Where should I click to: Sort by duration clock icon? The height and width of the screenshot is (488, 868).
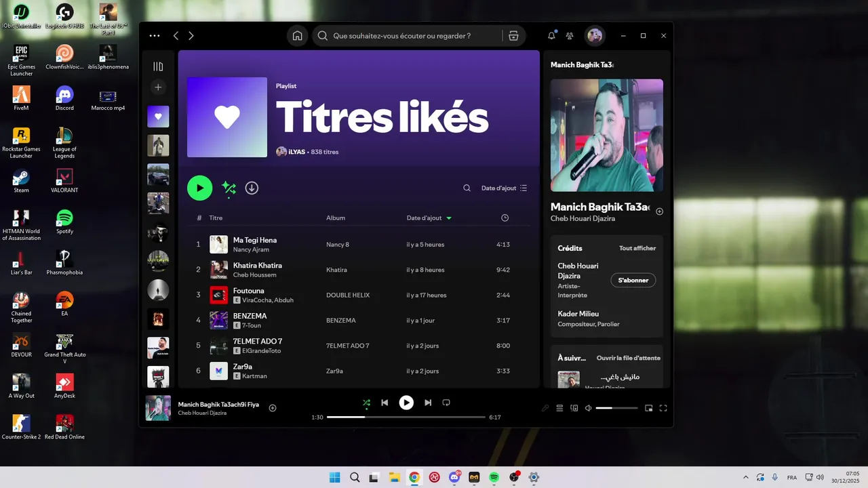[x=505, y=218]
